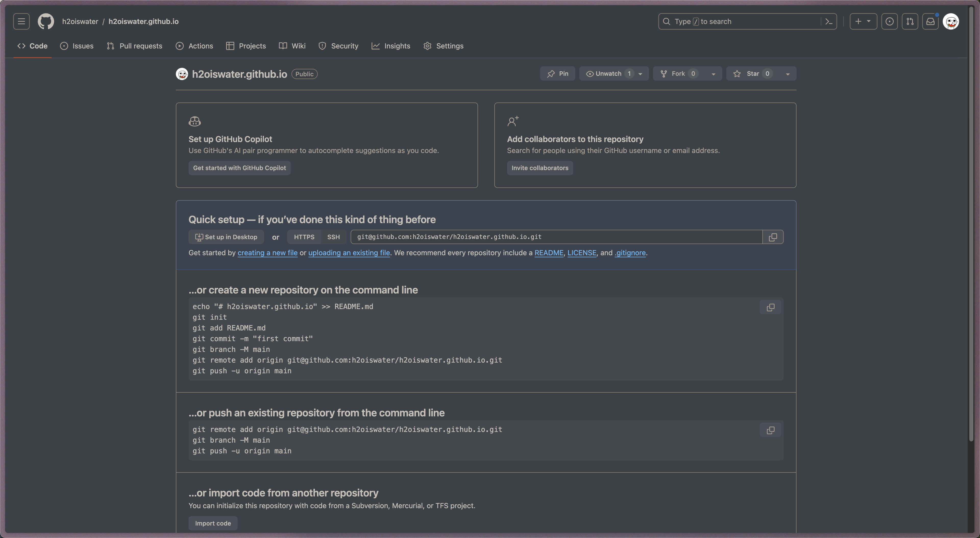Click the 'git init' command line
The width and height of the screenshot is (980, 538).
point(210,317)
